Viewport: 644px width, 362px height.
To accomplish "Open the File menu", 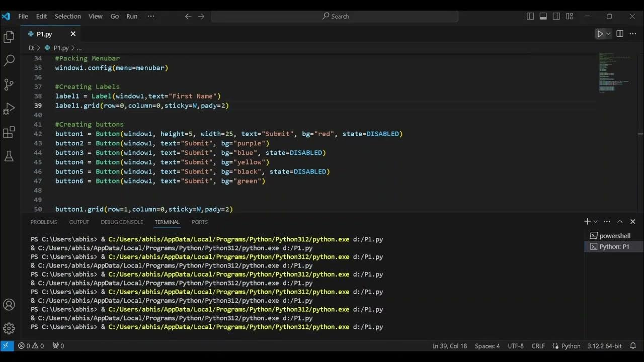I will click(23, 16).
